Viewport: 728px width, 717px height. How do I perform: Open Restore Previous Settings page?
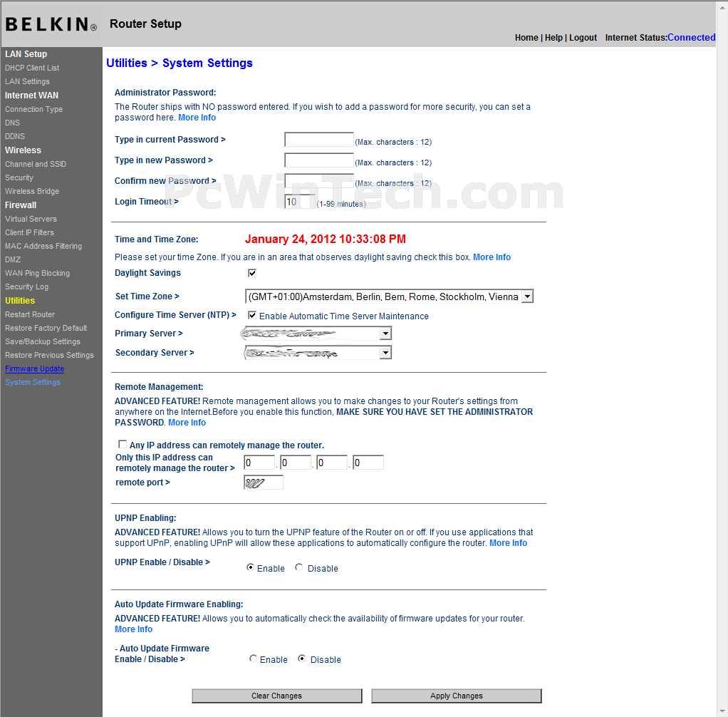pyautogui.click(x=50, y=355)
